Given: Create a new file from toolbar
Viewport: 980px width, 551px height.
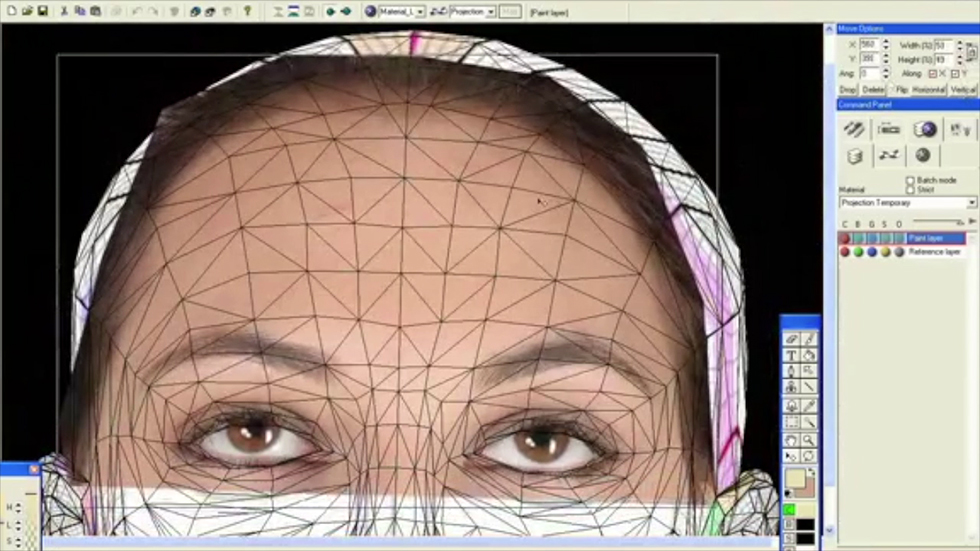Looking at the screenshot, I should click(12, 11).
